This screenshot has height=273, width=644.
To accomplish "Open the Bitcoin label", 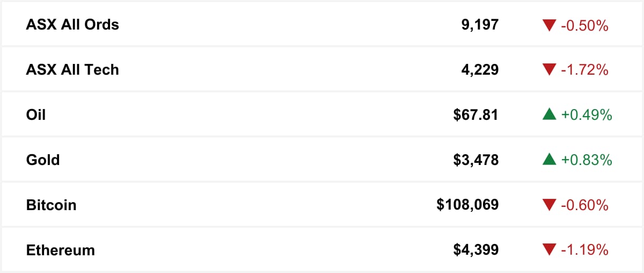I will pyautogui.click(x=51, y=205).
